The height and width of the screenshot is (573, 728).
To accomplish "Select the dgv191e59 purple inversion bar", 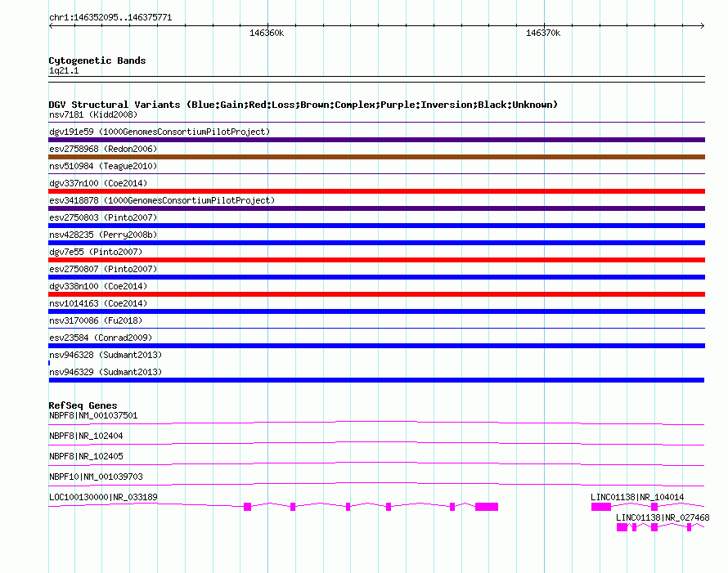I will click(376, 140).
